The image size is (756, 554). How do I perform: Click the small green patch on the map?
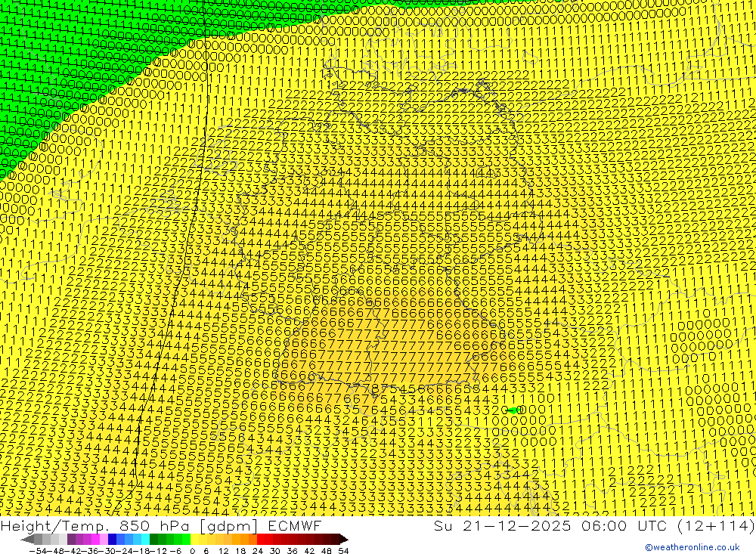pyautogui.click(x=513, y=410)
